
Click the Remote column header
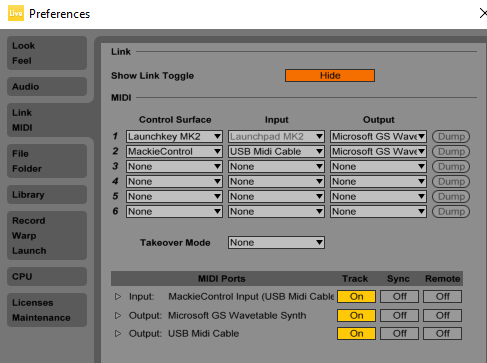click(442, 279)
